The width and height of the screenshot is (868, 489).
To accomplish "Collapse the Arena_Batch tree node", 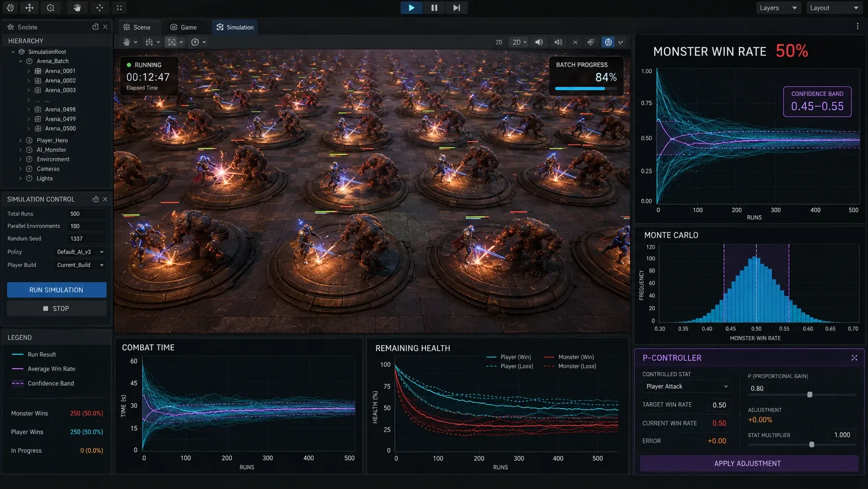I will [x=21, y=61].
